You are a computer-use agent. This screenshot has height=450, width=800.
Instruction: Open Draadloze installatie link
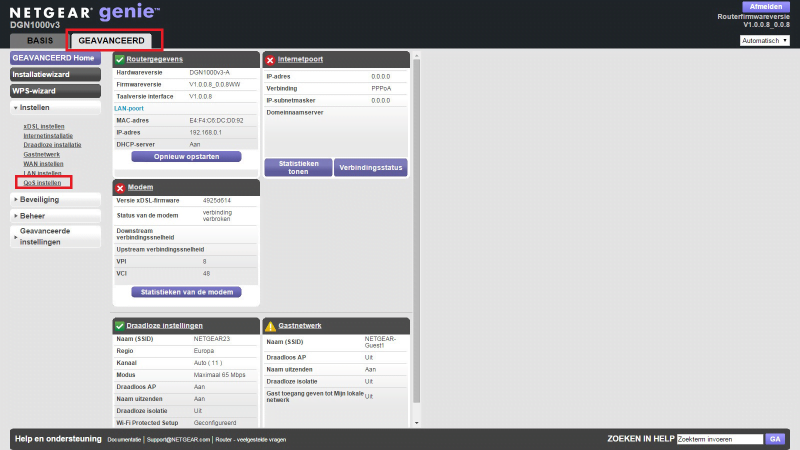tap(52, 145)
